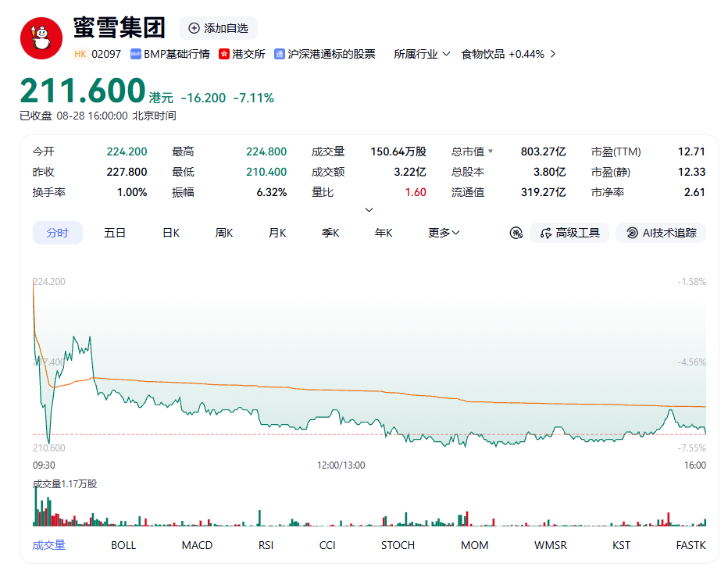The image size is (728, 574).
Task: Click the 昨收 value 227.800
Action: pos(127,172)
